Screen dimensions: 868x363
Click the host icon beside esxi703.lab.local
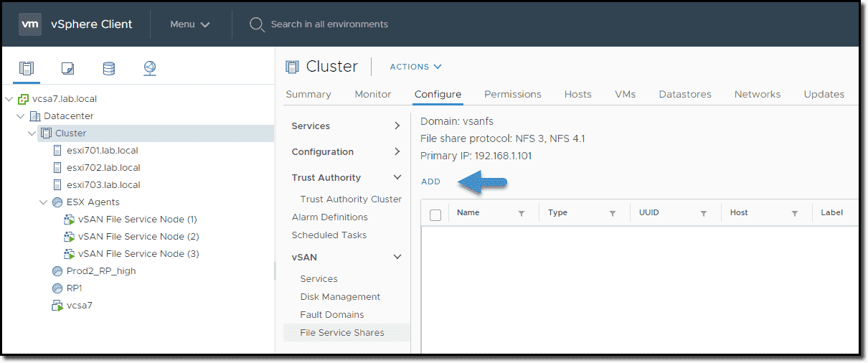click(57, 185)
